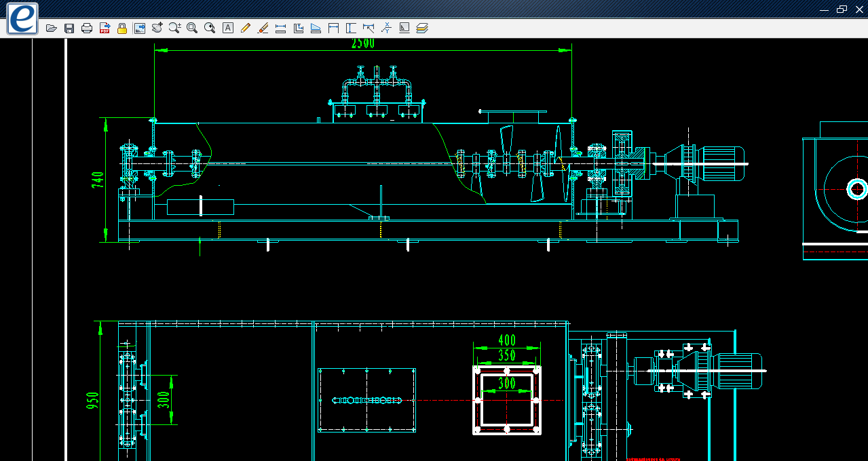This screenshot has height=461, width=868.
Task: Select the highlighter brush tool
Action: click(263, 28)
